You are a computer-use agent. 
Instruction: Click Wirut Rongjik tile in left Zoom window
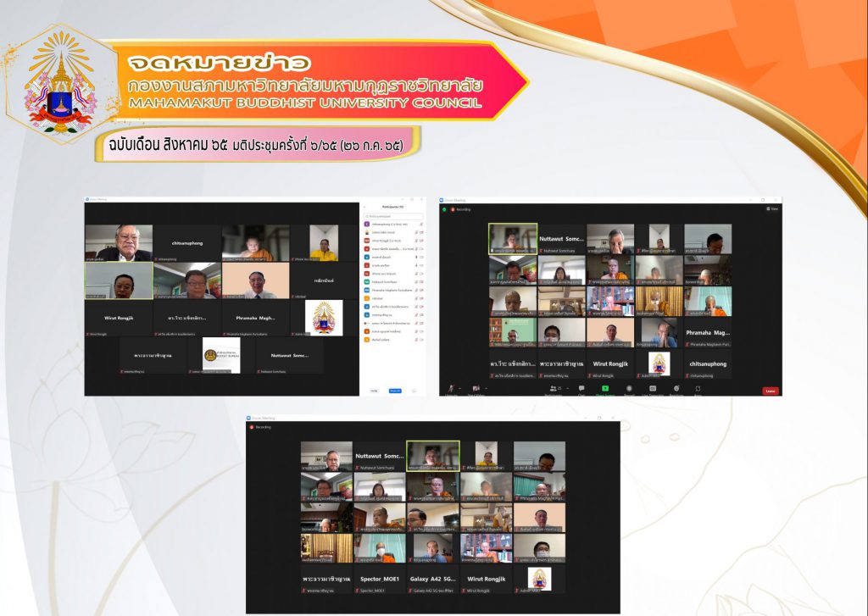coord(119,319)
